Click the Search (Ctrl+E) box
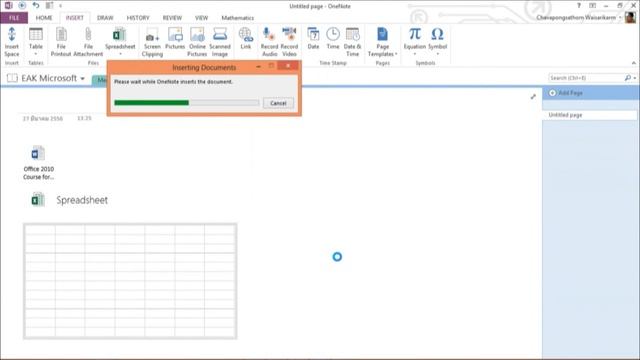 (x=586, y=78)
